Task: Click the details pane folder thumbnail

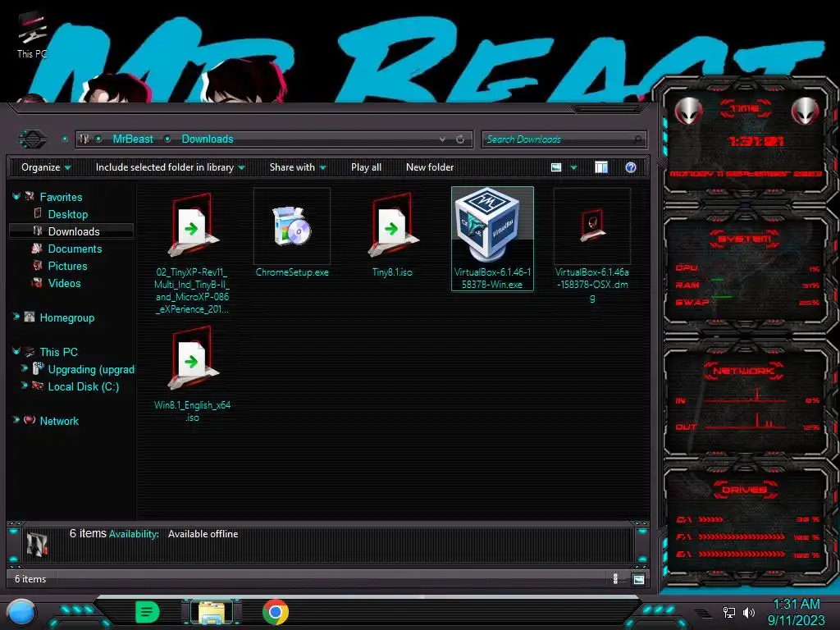Action: (x=37, y=544)
